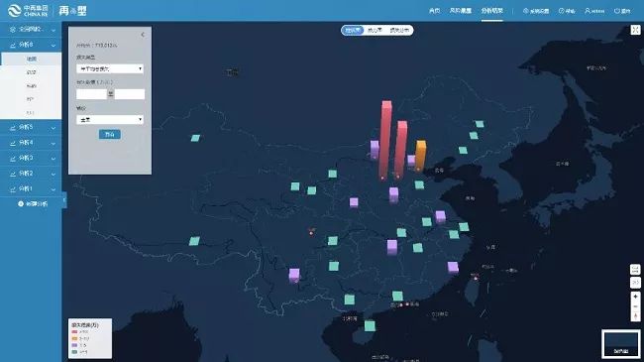Toggle fullscreen map icon at top right

(635, 30)
